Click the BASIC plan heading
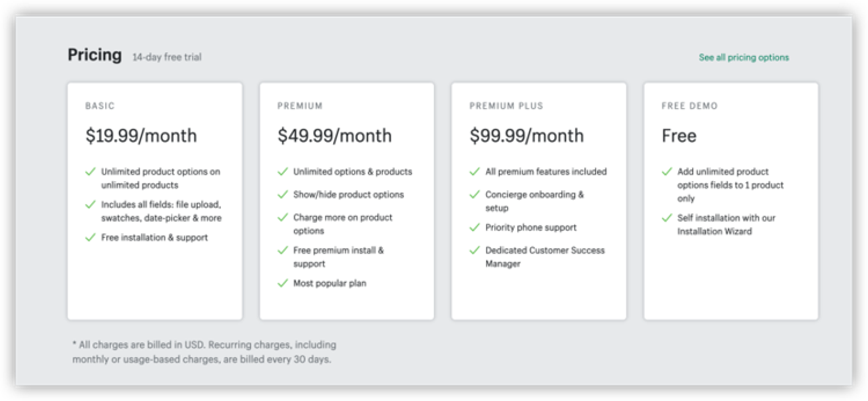868x401 pixels. tap(100, 106)
